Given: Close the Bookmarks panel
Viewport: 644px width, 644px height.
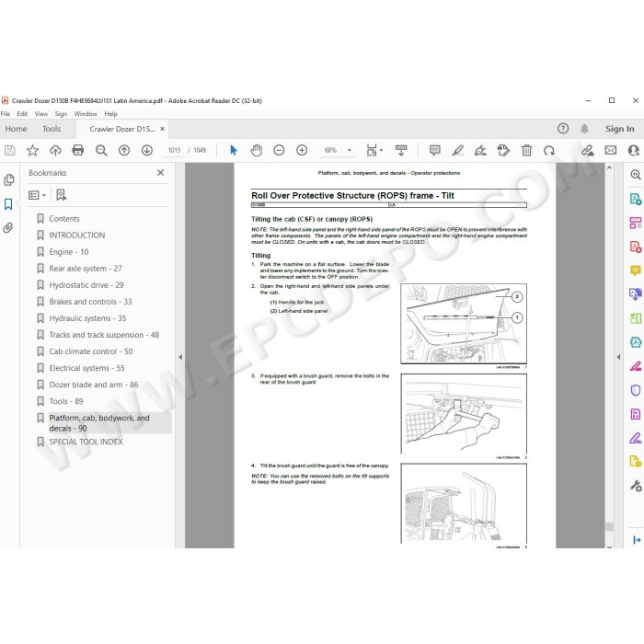Looking at the screenshot, I should [161, 173].
